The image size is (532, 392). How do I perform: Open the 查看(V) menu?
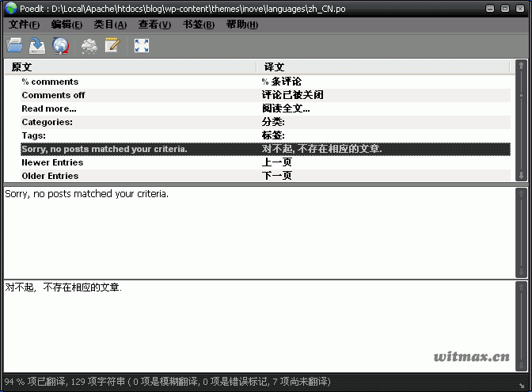click(x=154, y=25)
